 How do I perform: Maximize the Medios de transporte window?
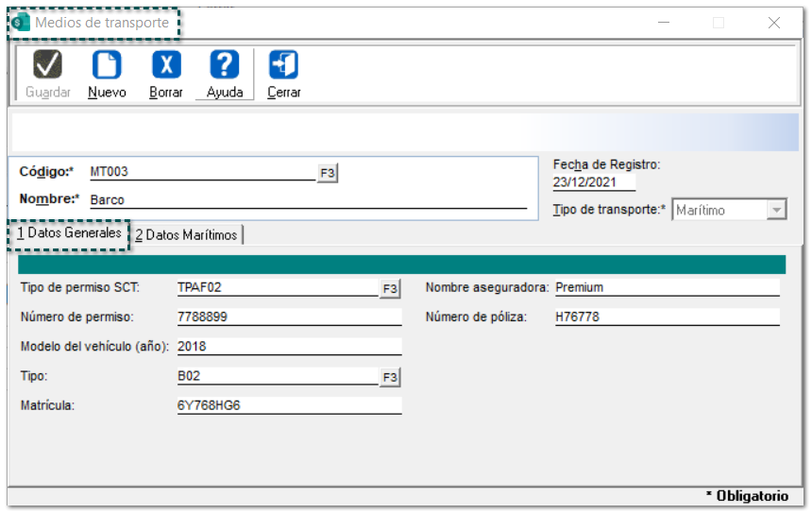pyautogui.click(x=719, y=23)
